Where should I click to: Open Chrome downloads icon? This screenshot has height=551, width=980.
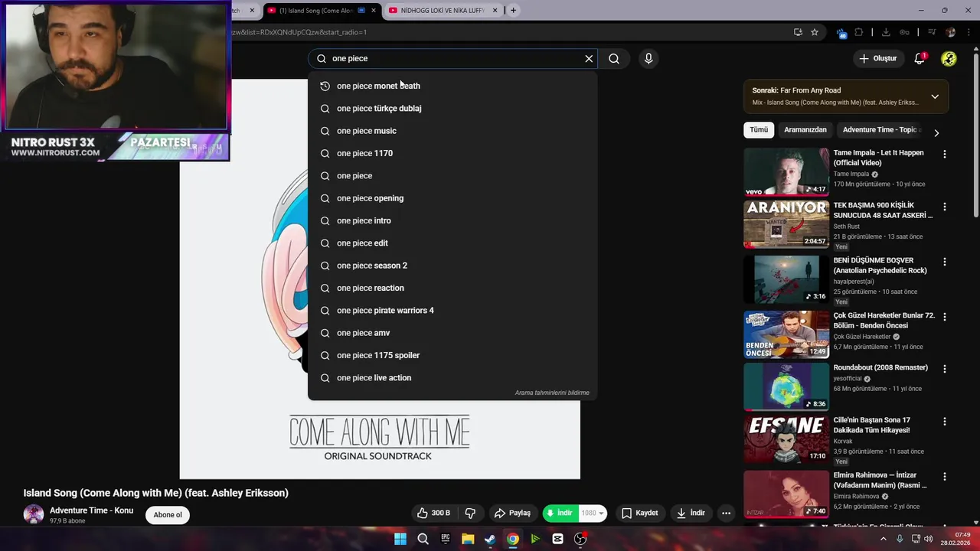click(886, 32)
